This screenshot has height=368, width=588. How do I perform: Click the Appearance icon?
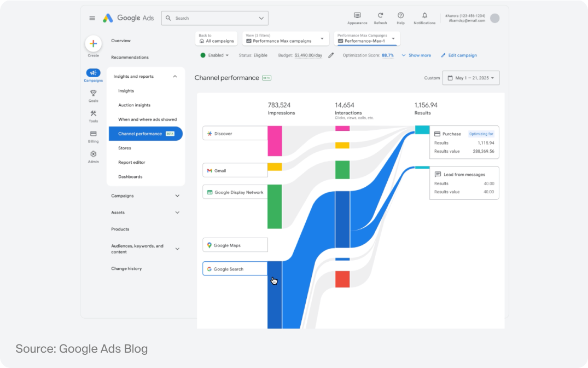tap(357, 15)
